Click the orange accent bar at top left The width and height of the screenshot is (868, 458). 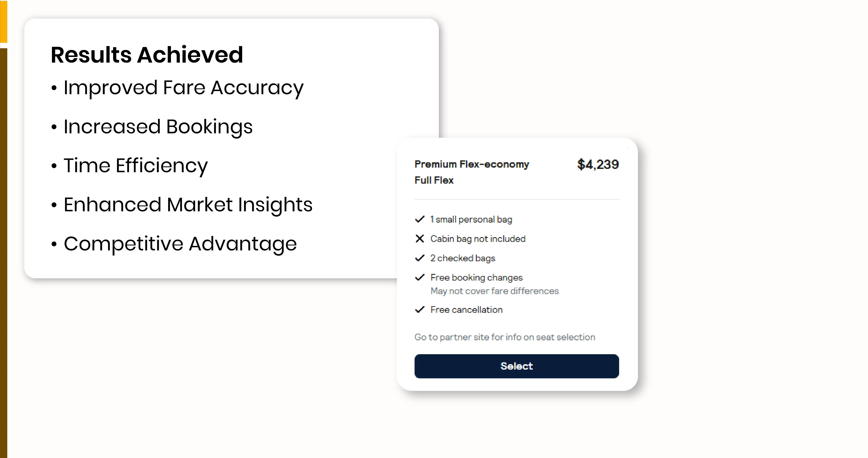[x=3, y=21]
